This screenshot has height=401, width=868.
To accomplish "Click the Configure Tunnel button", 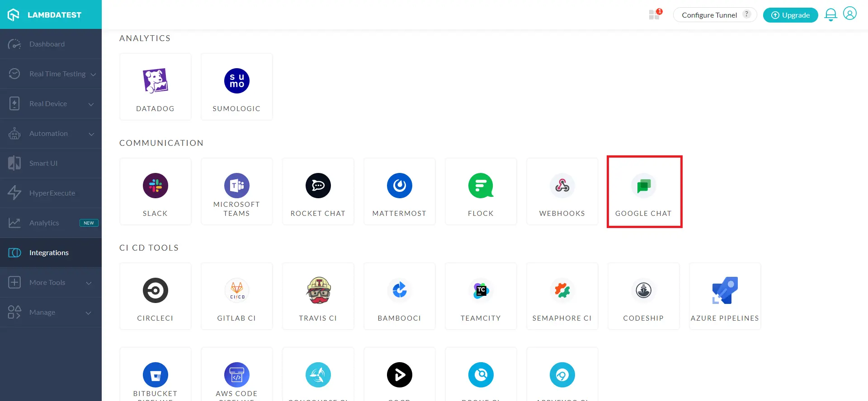I will (709, 15).
